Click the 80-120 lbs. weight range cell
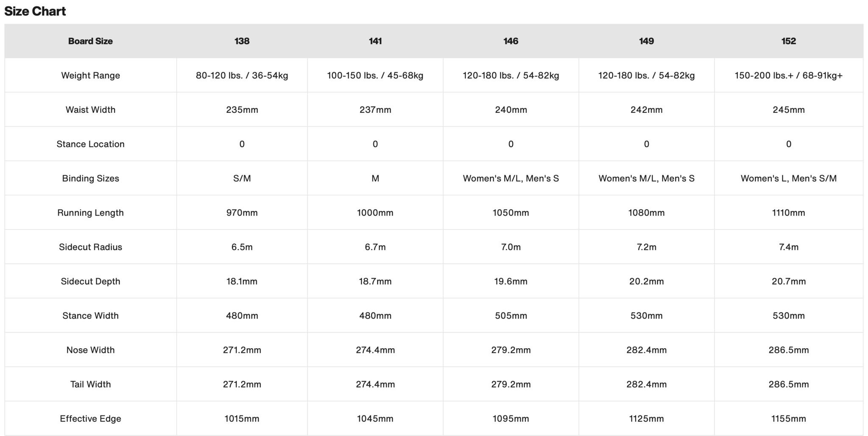The height and width of the screenshot is (436, 868). pos(242,75)
